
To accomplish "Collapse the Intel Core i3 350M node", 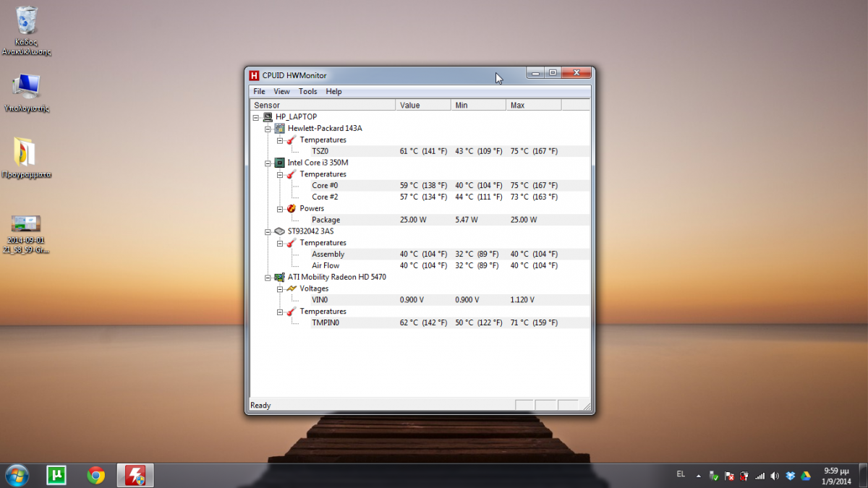I will pos(268,163).
